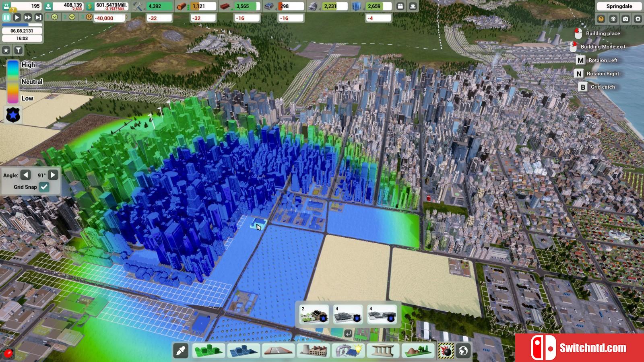Screen dimensions: 644x362
Task: Select the middle police station thumbnail
Action: point(348,315)
